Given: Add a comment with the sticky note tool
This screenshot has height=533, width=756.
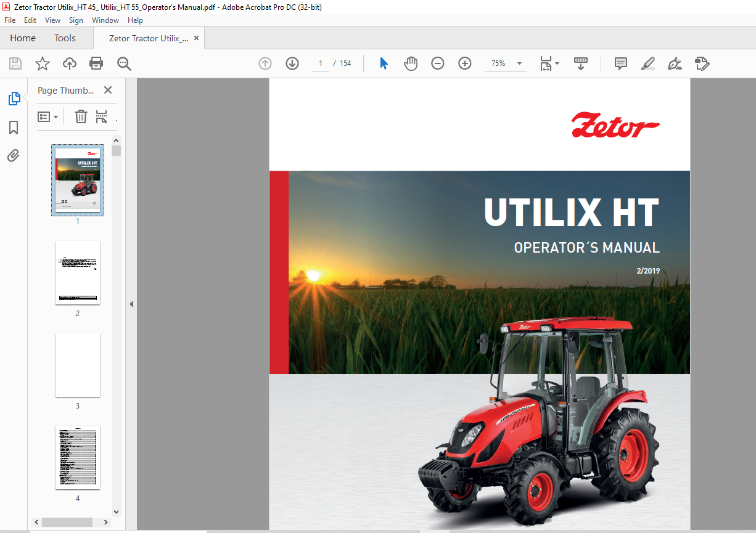Looking at the screenshot, I should [621, 63].
